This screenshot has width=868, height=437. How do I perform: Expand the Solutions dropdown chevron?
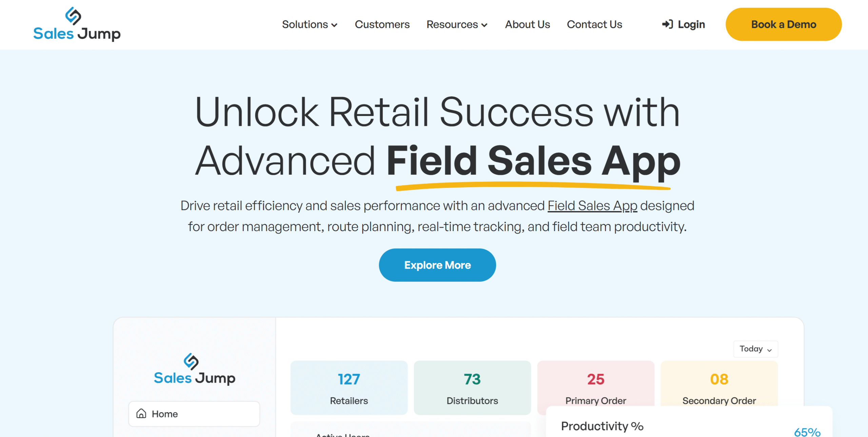pos(334,25)
